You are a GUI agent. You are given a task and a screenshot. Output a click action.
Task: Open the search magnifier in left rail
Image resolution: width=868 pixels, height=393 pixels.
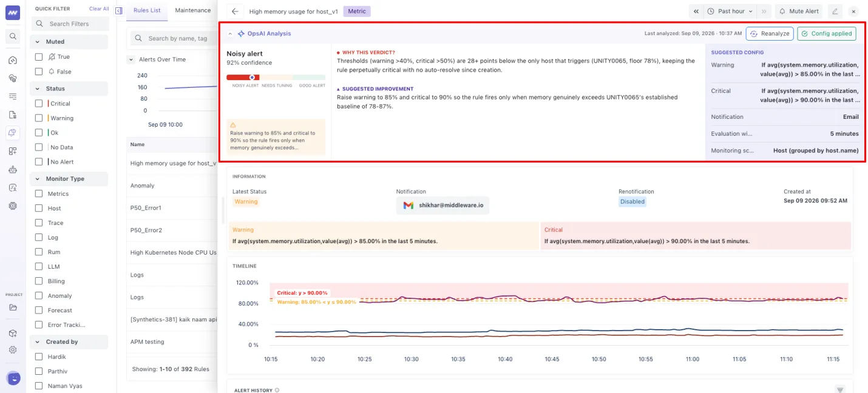[x=13, y=36]
